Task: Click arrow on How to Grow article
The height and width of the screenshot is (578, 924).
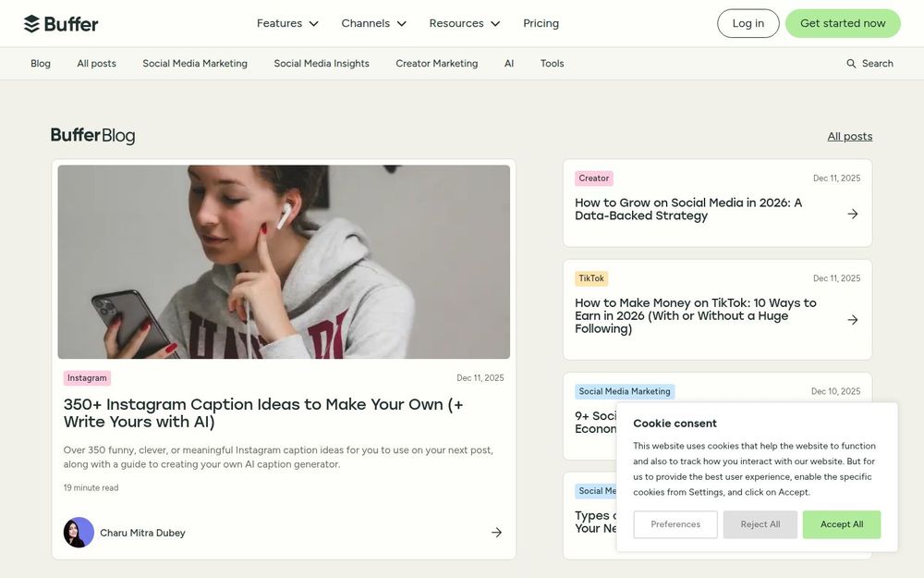Action: coord(853,215)
